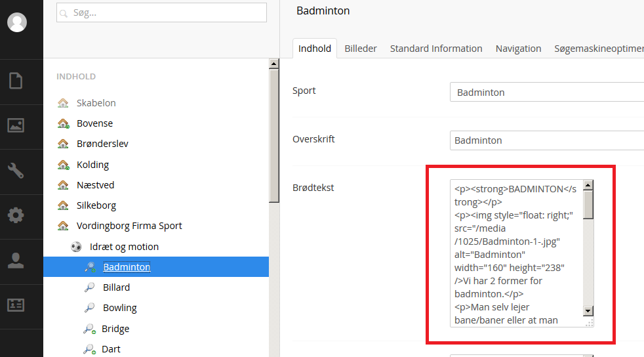Viewport: 644px width, 357px height.
Task: Open the Developer gear icon
Action: [x=16, y=215]
